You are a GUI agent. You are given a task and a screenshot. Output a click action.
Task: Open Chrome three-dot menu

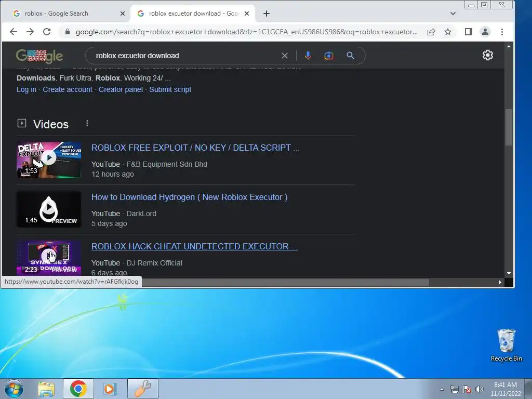pos(502,32)
